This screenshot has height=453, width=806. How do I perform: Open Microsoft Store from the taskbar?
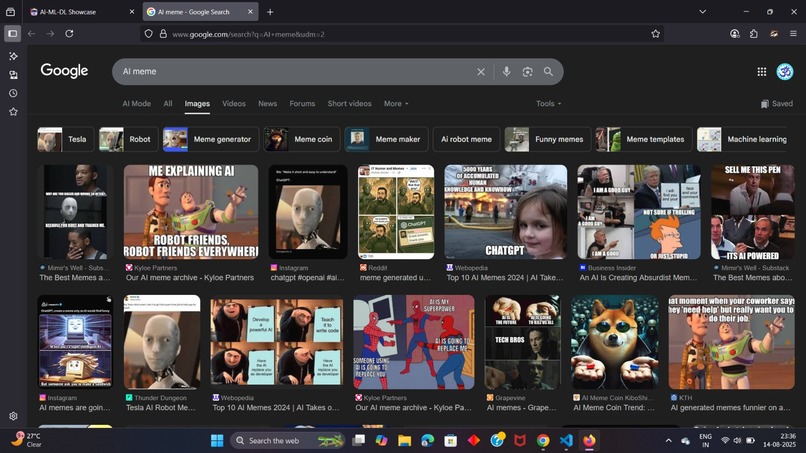click(x=451, y=441)
